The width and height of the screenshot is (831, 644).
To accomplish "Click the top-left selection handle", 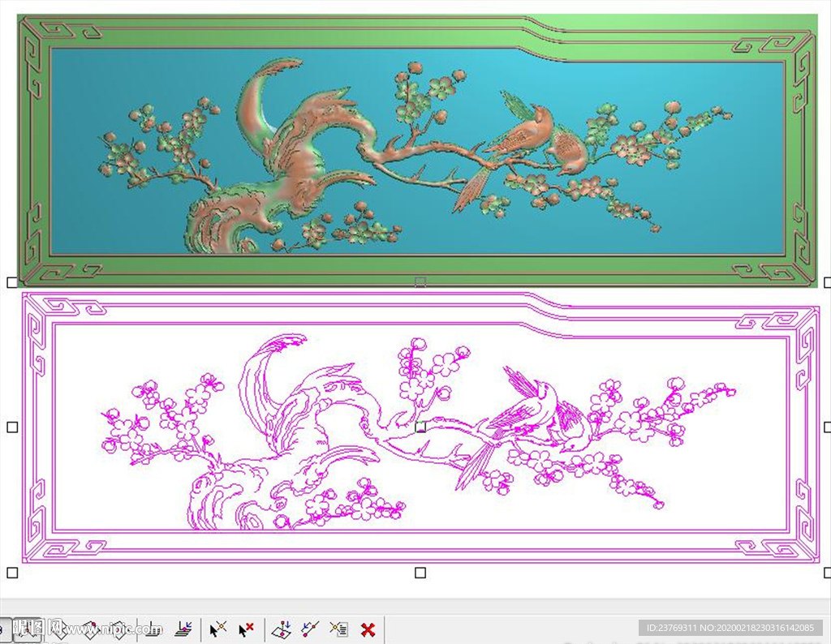I will [x=12, y=282].
